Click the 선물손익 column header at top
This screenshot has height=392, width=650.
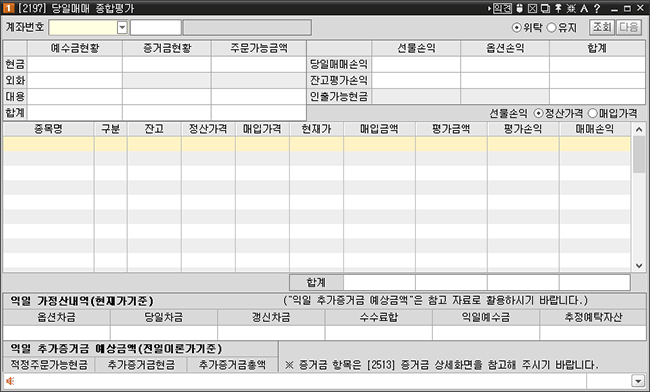(416, 48)
